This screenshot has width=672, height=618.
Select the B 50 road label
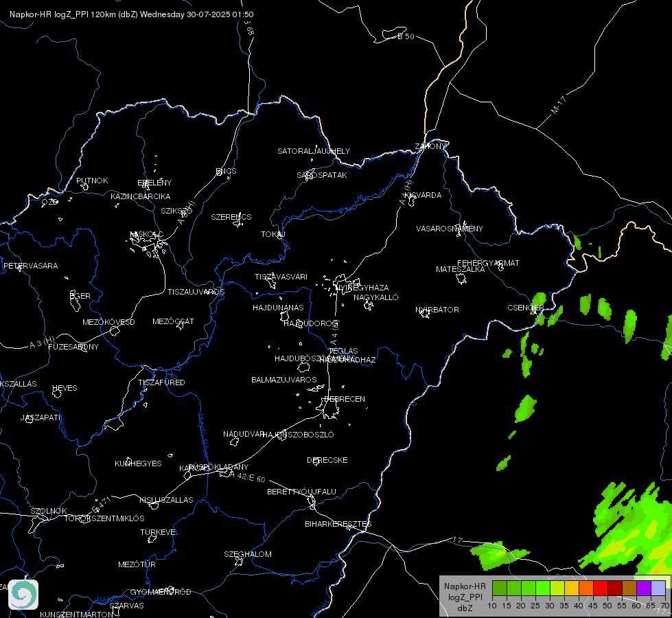coord(406,36)
